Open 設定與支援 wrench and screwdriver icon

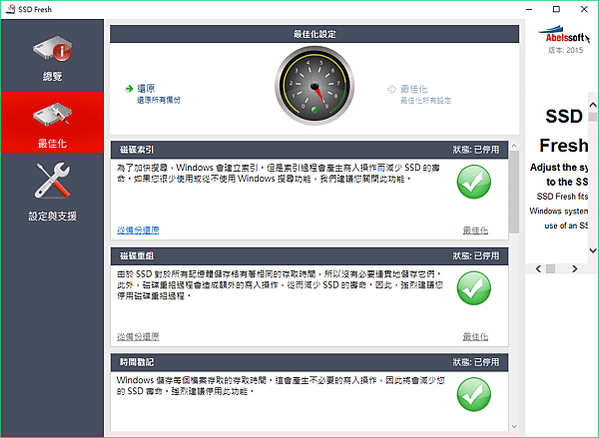[52, 181]
